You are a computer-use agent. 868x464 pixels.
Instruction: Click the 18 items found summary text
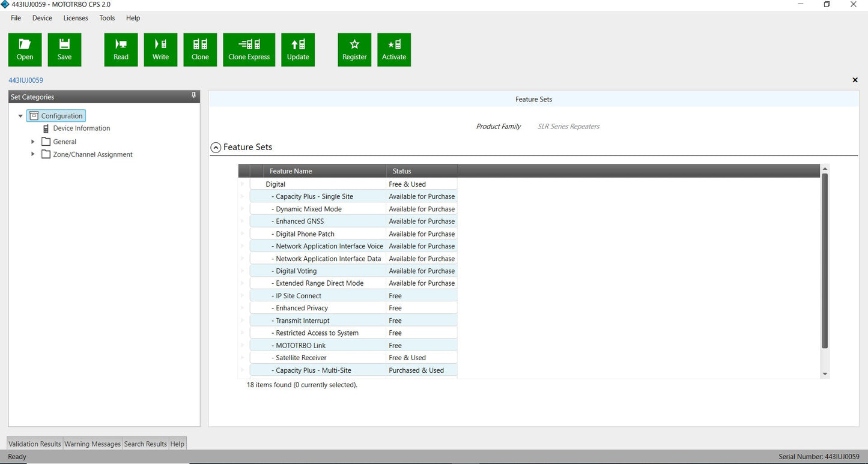[302, 385]
